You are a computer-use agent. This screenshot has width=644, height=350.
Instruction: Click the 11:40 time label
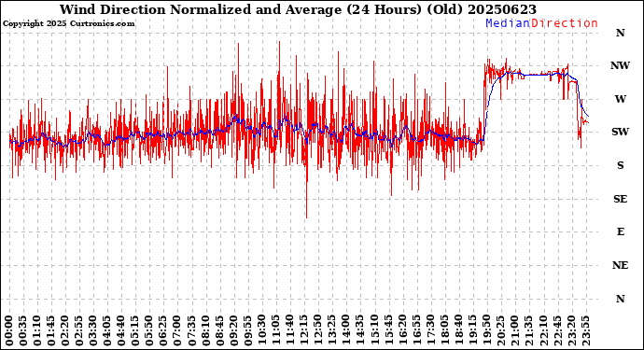[290, 330]
